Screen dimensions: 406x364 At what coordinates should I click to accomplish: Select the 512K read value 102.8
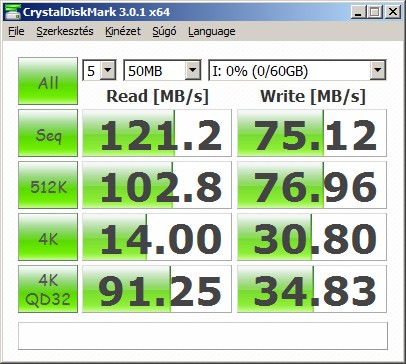pos(157,185)
